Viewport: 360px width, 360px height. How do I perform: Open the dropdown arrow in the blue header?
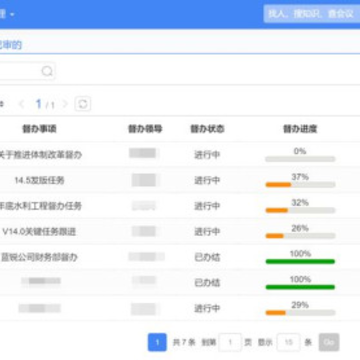click(x=12, y=15)
